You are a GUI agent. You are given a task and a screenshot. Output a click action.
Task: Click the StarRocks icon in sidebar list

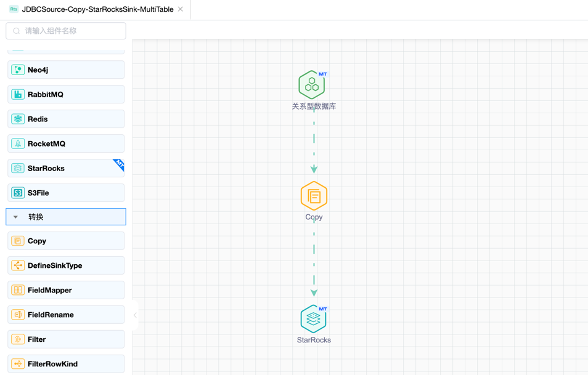coord(18,169)
